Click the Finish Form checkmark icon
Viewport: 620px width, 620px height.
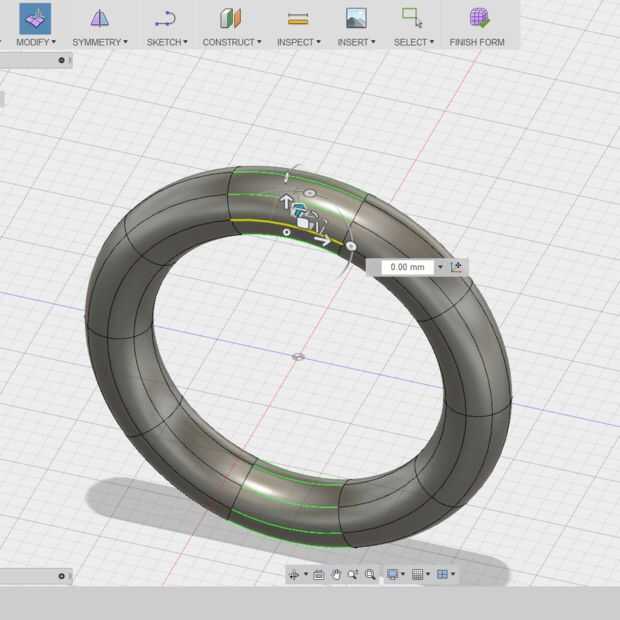coord(479,18)
